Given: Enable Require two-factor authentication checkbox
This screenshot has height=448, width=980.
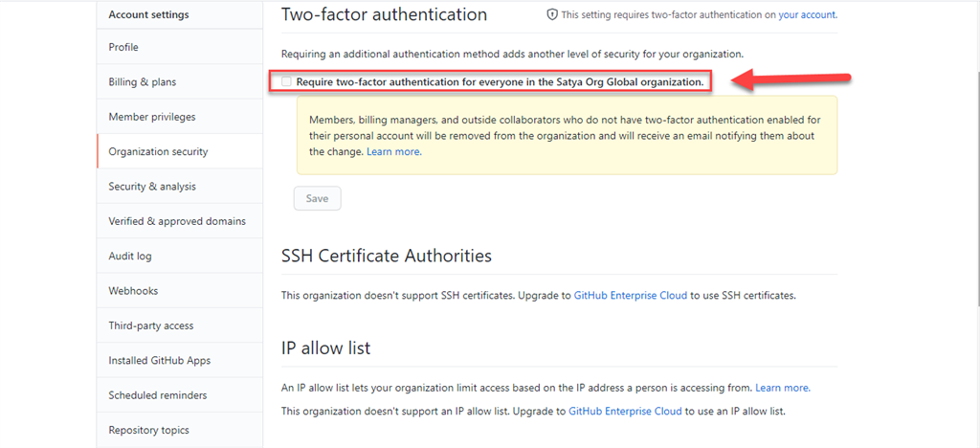Looking at the screenshot, I should 286,81.
